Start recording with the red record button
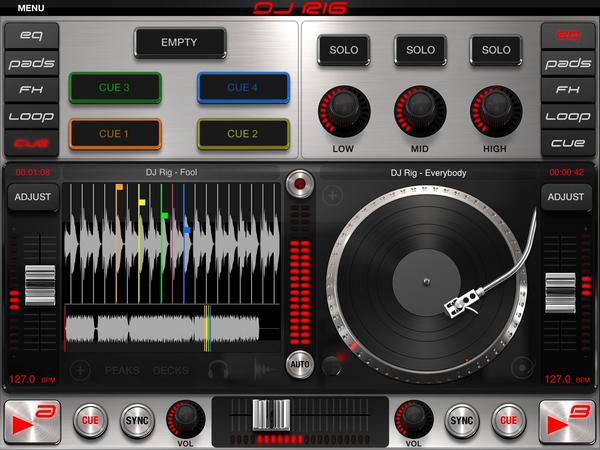The height and width of the screenshot is (450, 600). (300, 184)
